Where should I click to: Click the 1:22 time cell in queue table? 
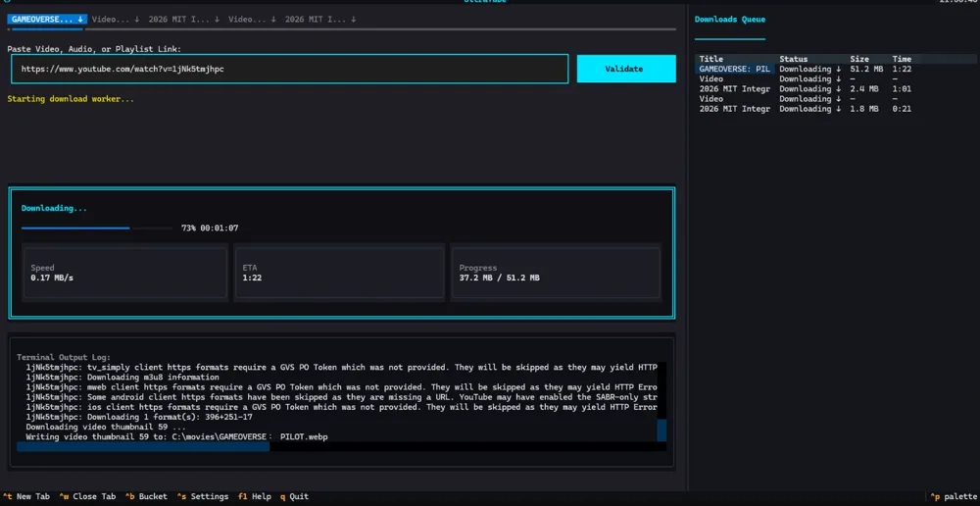(902, 69)
